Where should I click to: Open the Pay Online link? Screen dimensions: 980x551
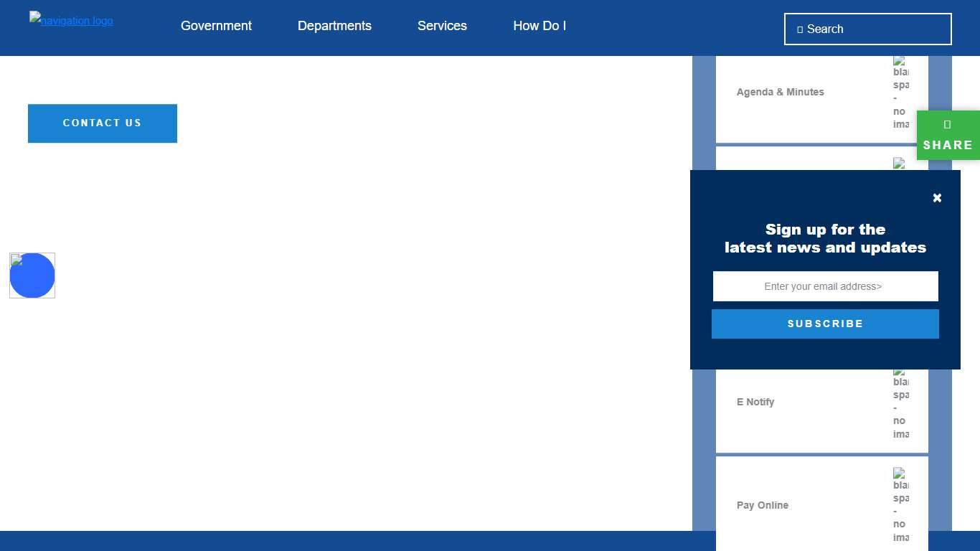(762, 505)
